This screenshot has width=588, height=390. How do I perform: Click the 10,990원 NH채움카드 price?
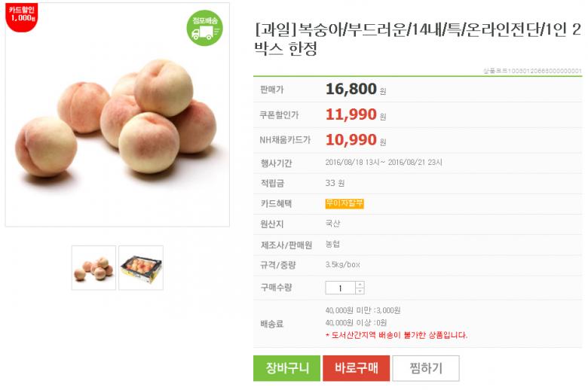tap(351, 139)
